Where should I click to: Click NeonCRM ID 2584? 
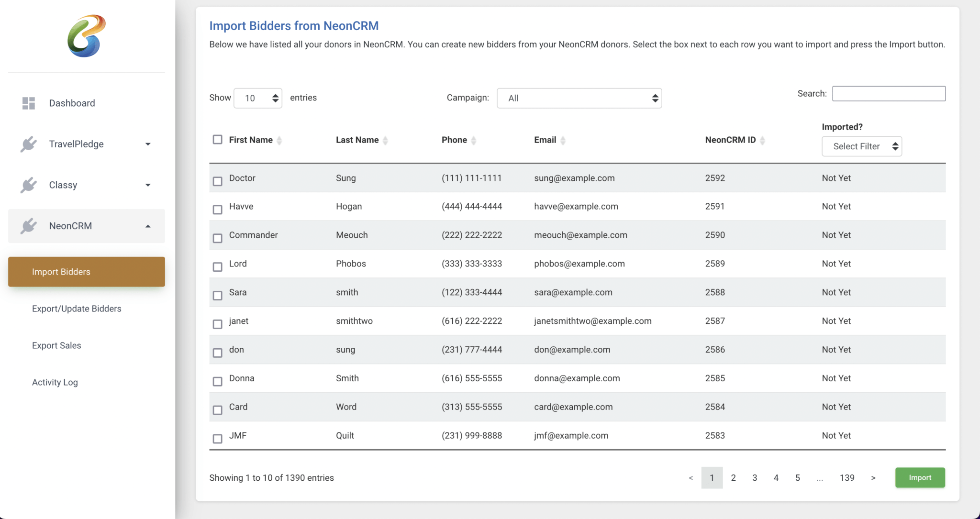click(715, 407)
